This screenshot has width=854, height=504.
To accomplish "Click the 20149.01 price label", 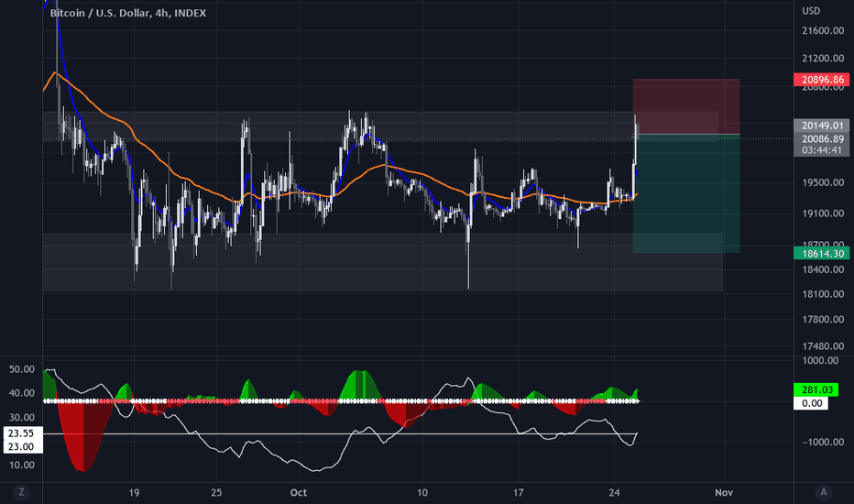I will pyautogui.click(x=821, y=126).
